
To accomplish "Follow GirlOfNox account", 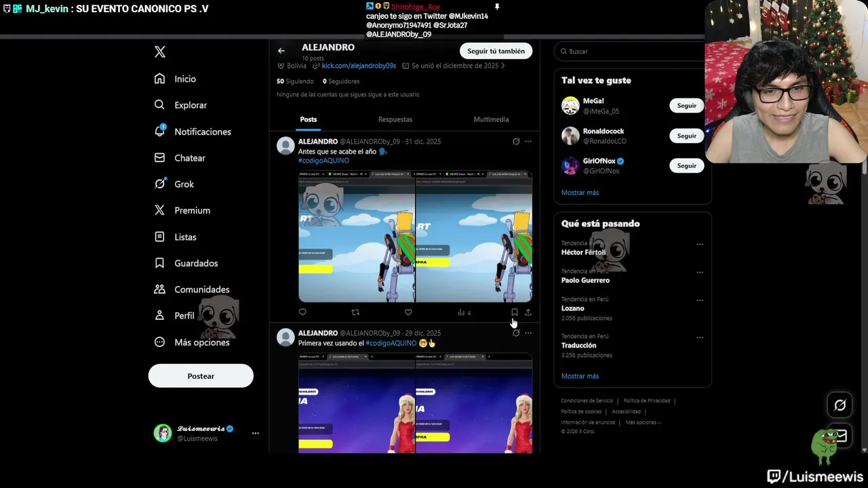I will click(x=686, y=165).
